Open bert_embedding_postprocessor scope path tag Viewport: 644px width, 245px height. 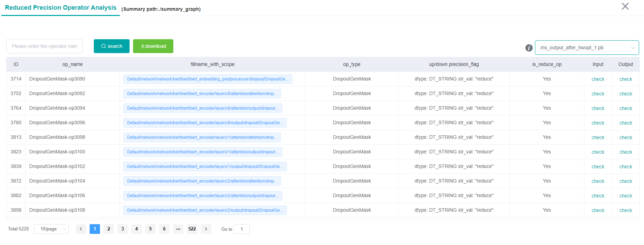[x=208, y=79]
